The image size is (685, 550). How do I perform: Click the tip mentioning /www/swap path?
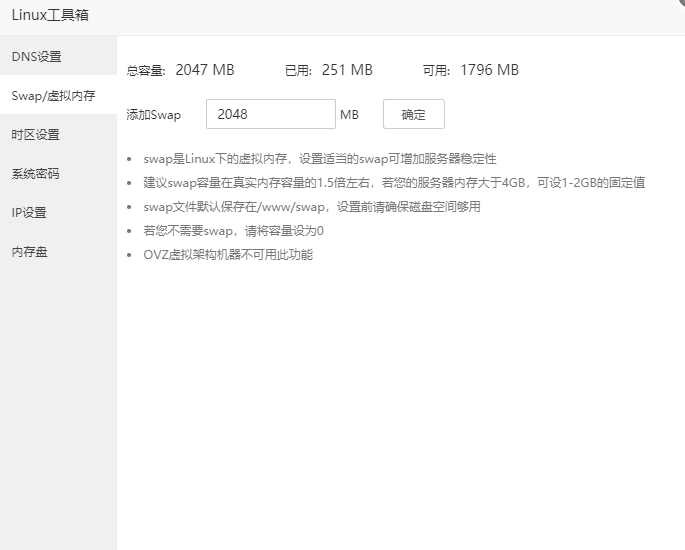(x=312, y=206)
